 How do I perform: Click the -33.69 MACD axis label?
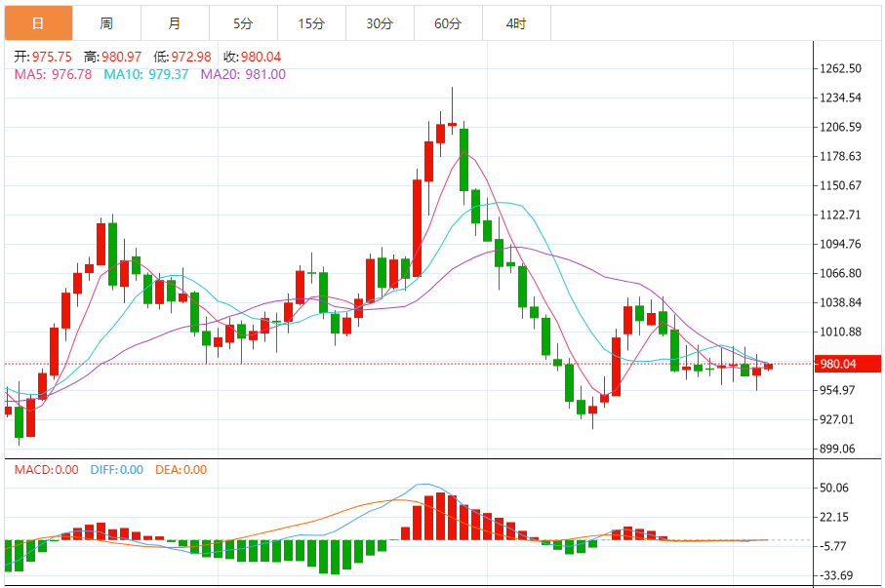coord(835,575)
